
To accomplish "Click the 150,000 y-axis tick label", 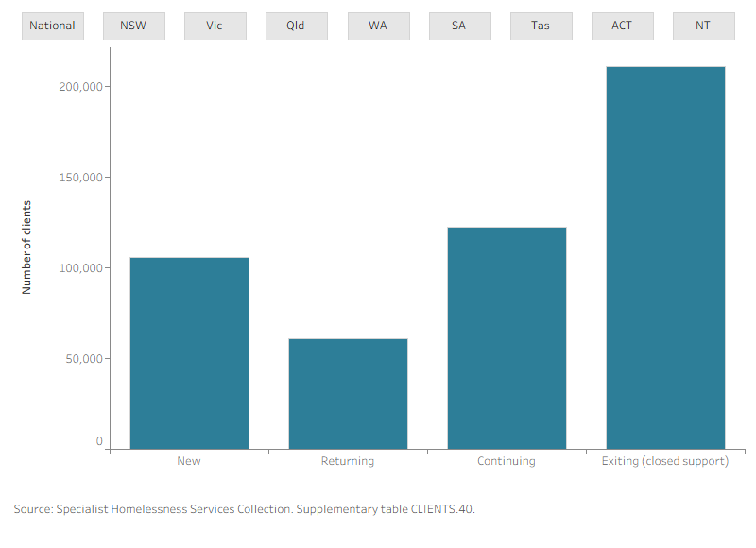I will coord(80,178).
